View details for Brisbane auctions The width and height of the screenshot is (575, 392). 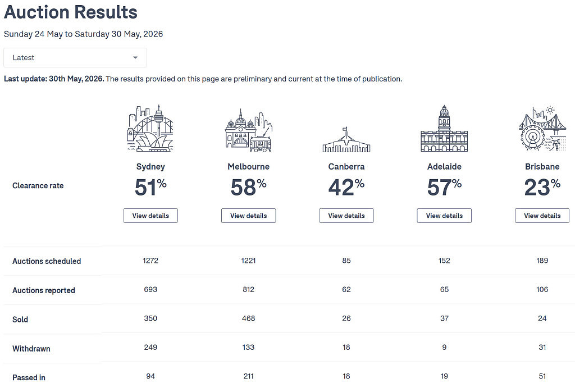(x=542, y=216)
